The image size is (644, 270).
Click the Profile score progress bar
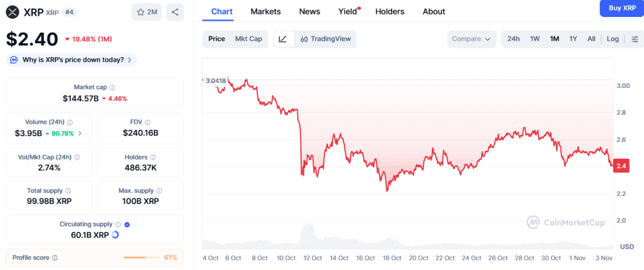coord(143,257)
